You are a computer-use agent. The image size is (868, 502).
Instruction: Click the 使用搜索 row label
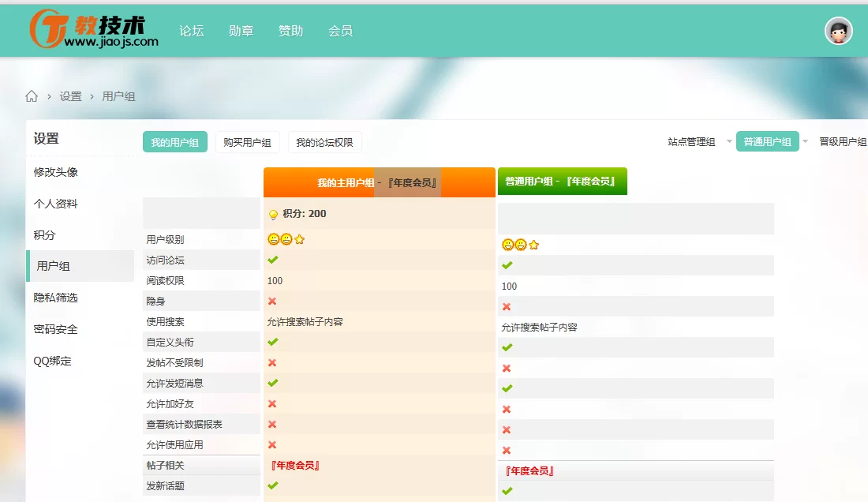tap(165, 321)
